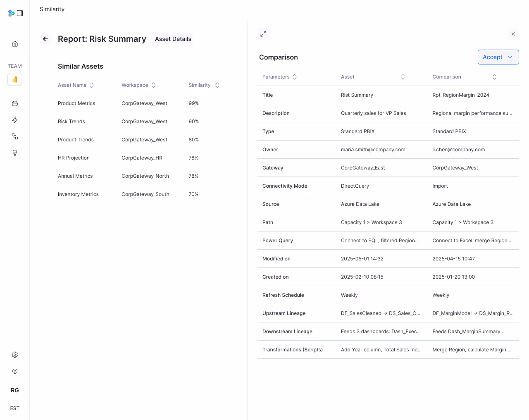The width and height of the screenshot is (529, 420).
Task: Open the lightbulb insights icon
Action: (x=15, y=153)
